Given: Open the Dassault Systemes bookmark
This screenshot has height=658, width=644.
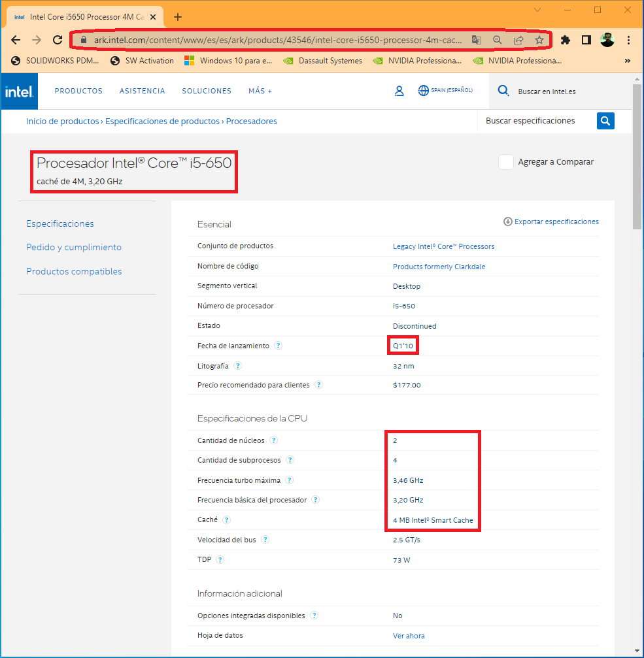Looking at the screenshot, I should [323, 61].
